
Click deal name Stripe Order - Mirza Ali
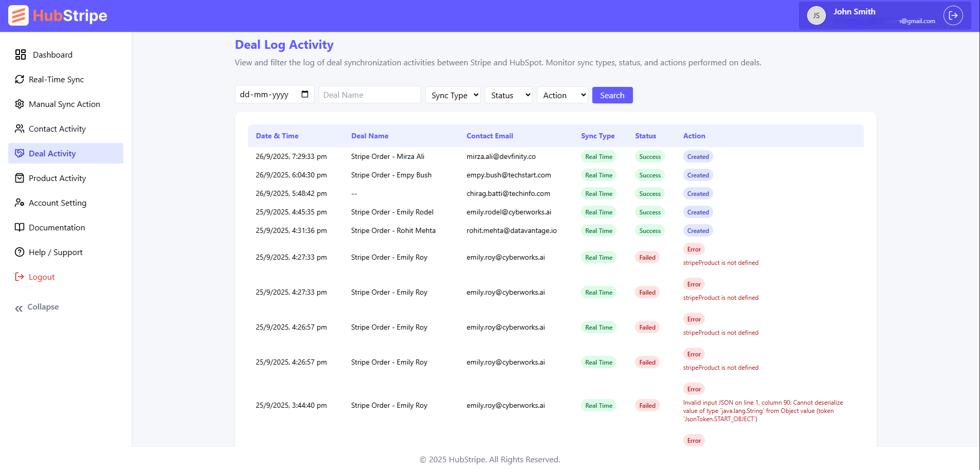coord(388,156)
